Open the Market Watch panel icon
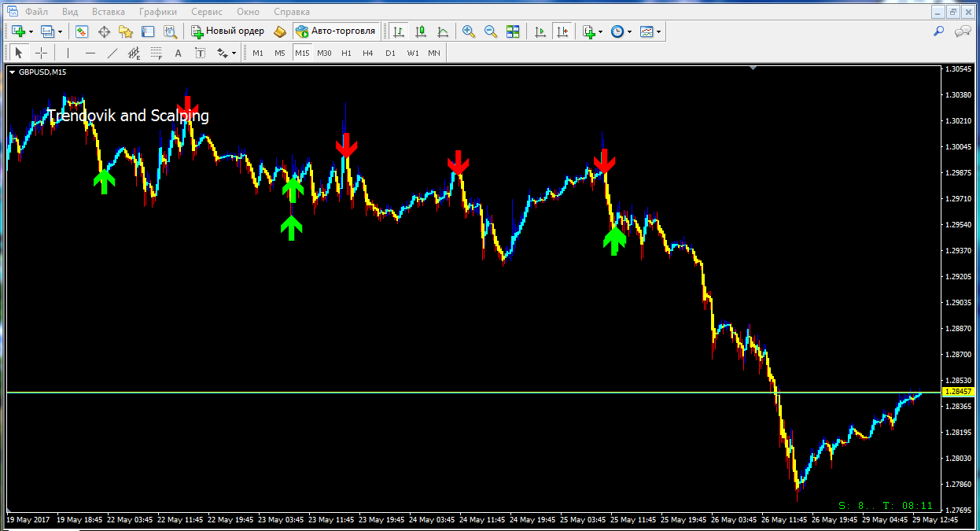The image size is (980, 531). click(x=82, y=31)
